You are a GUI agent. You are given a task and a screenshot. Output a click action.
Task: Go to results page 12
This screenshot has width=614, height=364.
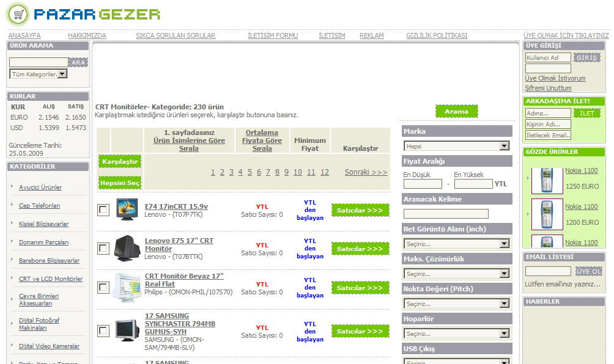(x=325, y=172)
